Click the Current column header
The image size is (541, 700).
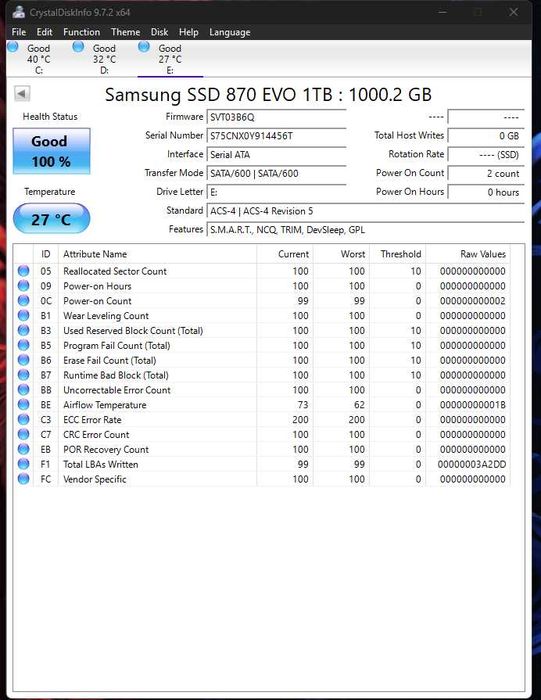[285, 254]
